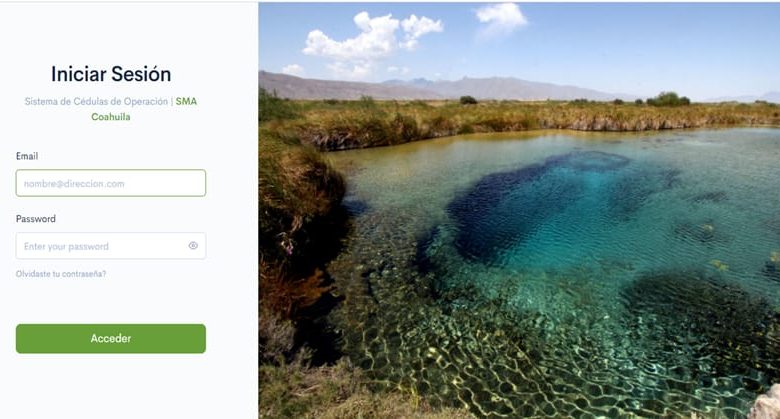This screenshot has height=419, width=780.
Task: Click the 'Enter your password' placeholder text
Action: [x=67, y=247]
